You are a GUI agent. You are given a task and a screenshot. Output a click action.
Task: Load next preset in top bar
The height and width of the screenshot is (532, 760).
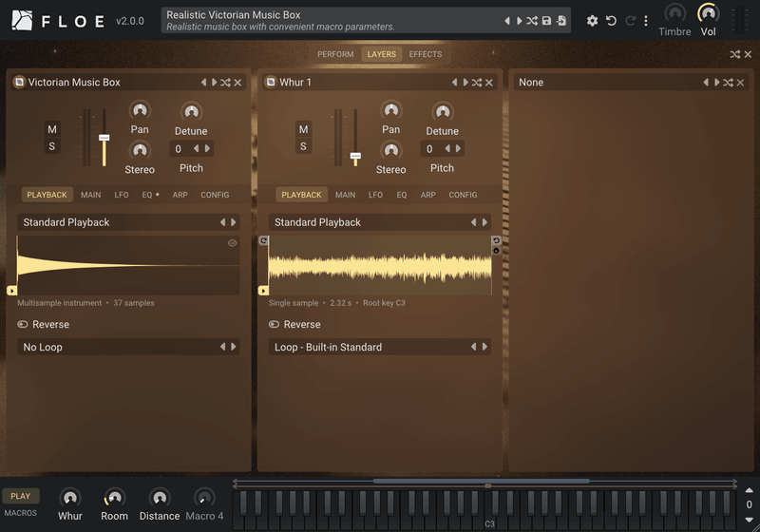[x=519, y=21]
